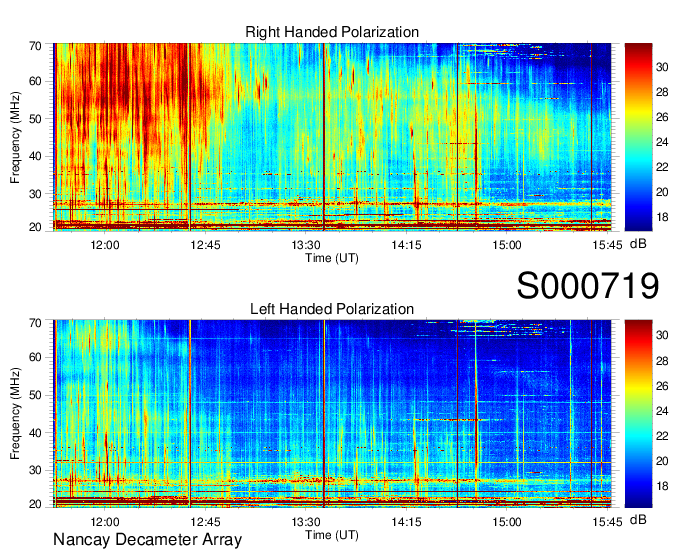Click the "50" frequency tick on Left Handed plot
Viewport: 680px width, 552px height.
click(35, 395)
